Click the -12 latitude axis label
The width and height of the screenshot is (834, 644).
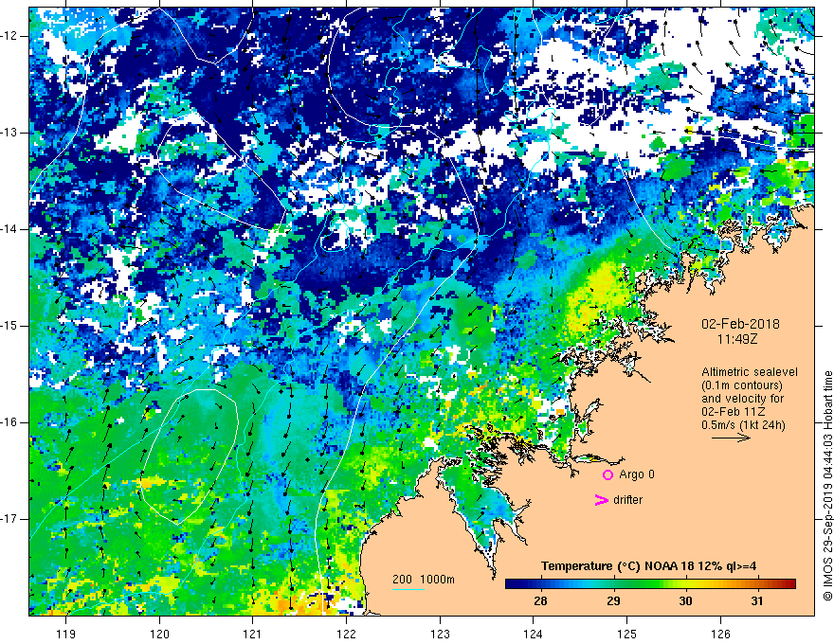click(10, 36)
